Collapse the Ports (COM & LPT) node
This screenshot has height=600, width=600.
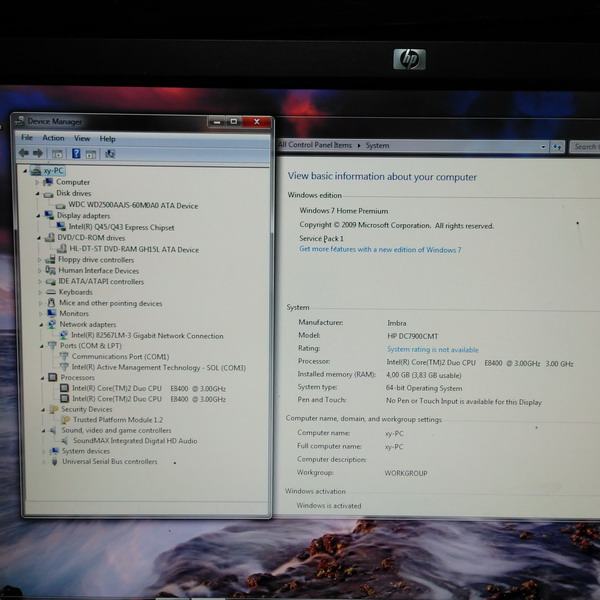point(42,346)
